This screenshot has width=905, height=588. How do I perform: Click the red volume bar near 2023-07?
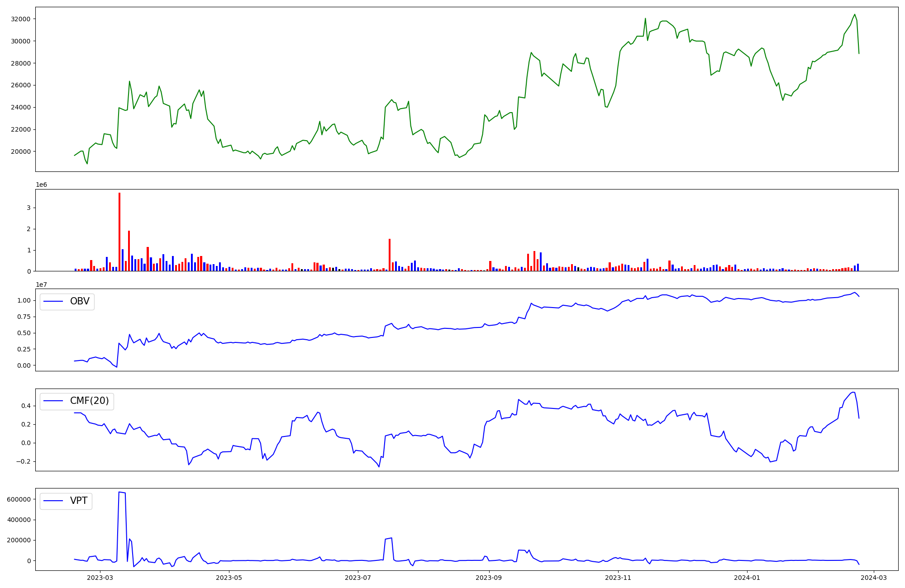click(390, 255)
